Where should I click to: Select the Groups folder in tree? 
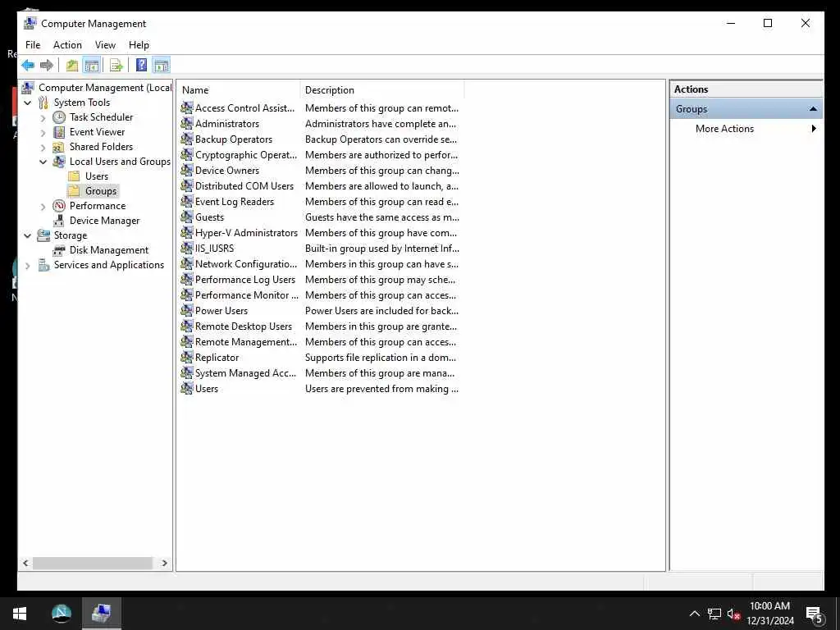pos(101,190)
